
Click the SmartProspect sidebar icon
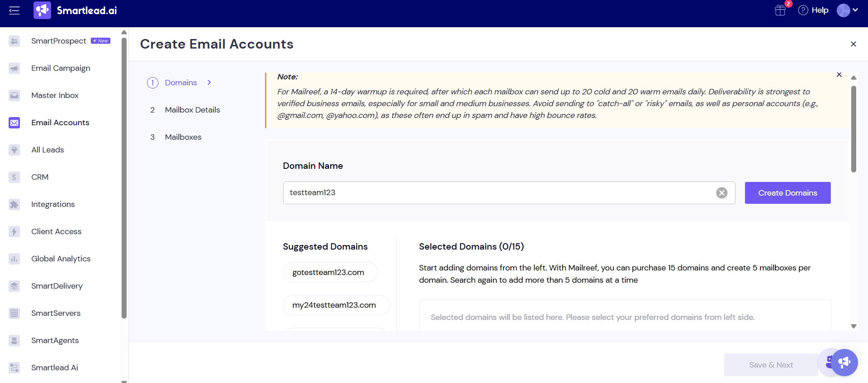click(x=15, y=41)
